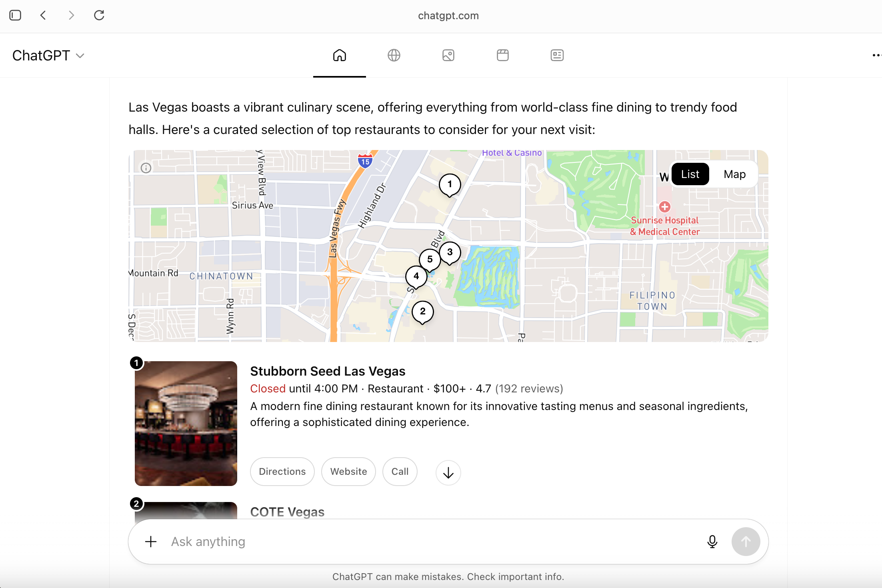Click the Directions button
This screenshot has height=588, width=882.
(x=282, y=472)
